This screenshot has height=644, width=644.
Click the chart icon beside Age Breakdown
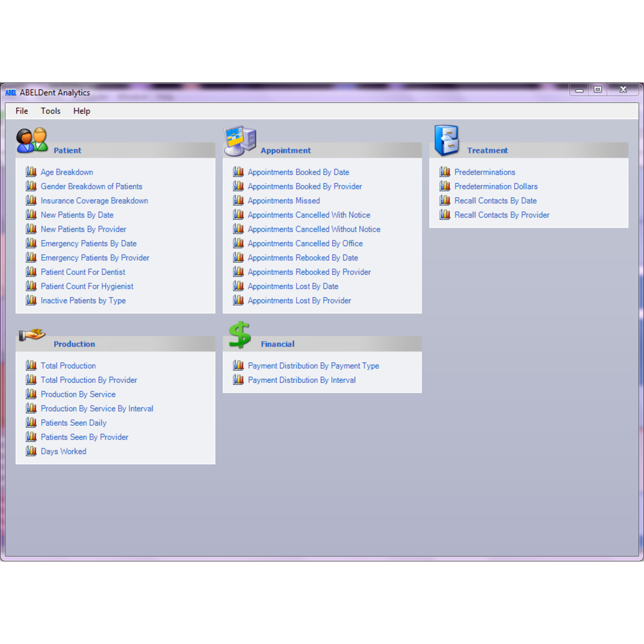point(31,172)
